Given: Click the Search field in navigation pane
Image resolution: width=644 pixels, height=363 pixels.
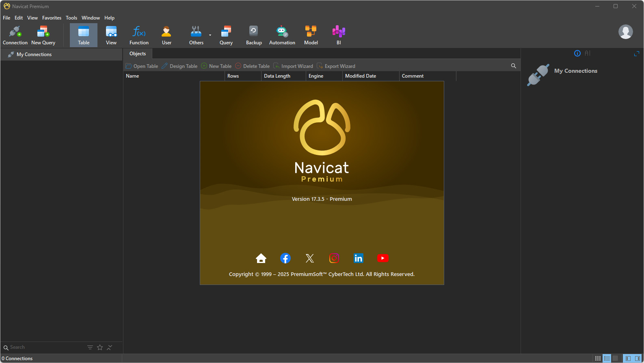Looking at the screenshot, I should tap(45, 347).
